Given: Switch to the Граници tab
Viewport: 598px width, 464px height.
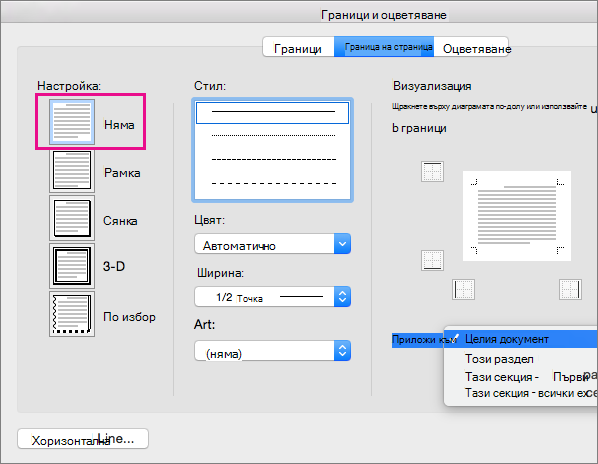Looking at the screenshot, I should pos(298,47).
